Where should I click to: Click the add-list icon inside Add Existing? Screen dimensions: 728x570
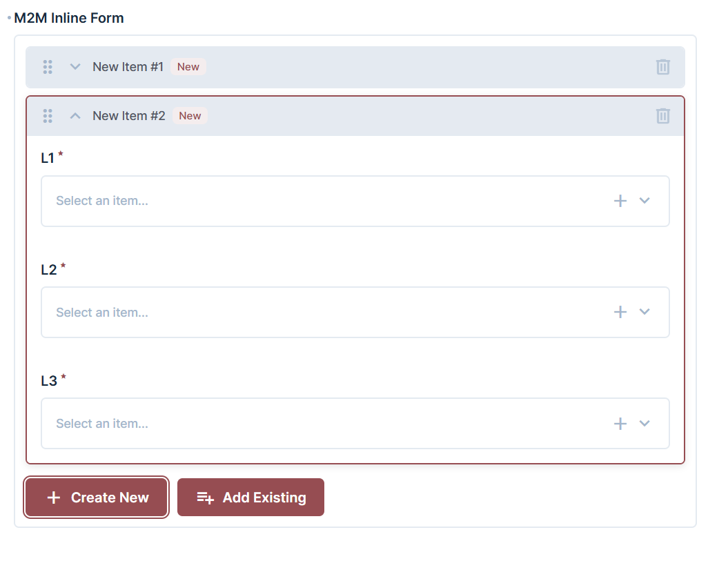coord(205,497)
